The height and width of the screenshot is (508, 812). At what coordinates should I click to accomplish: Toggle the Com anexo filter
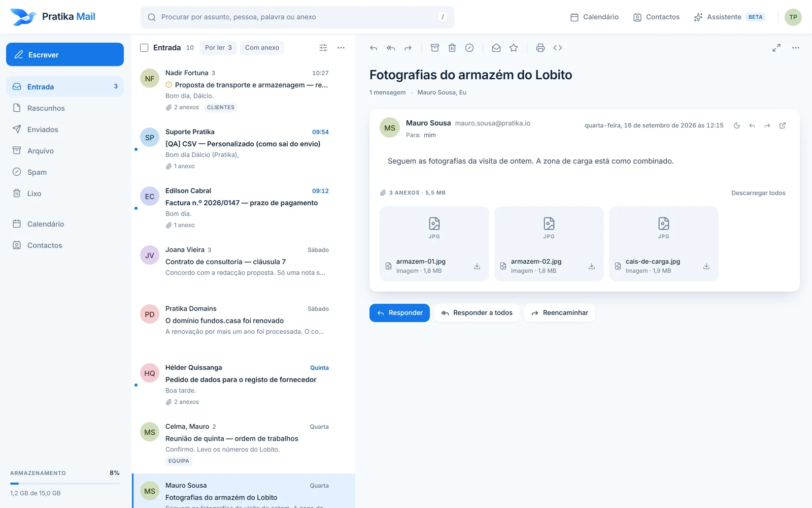262,48
